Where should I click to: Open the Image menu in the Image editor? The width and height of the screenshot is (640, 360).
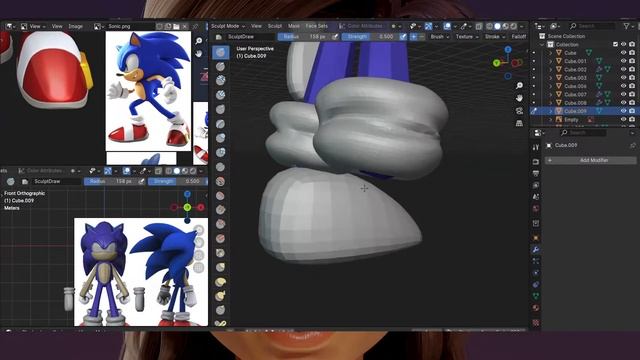76,26
